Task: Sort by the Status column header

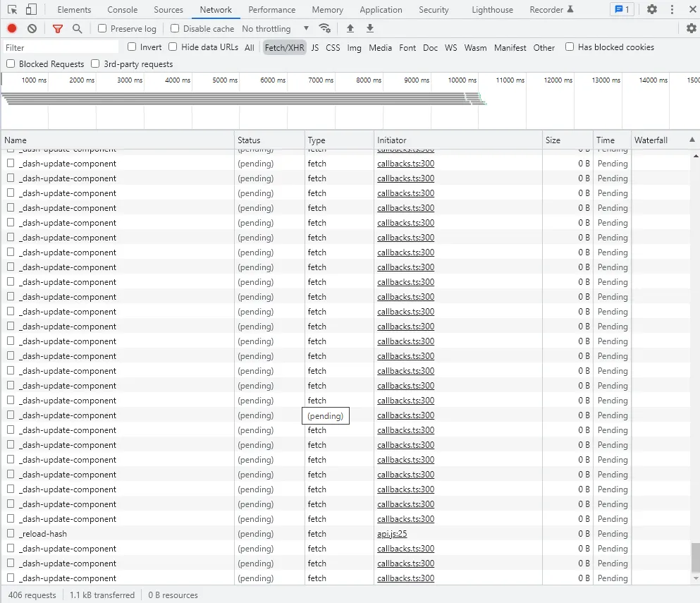Action: tap(269, 140)
